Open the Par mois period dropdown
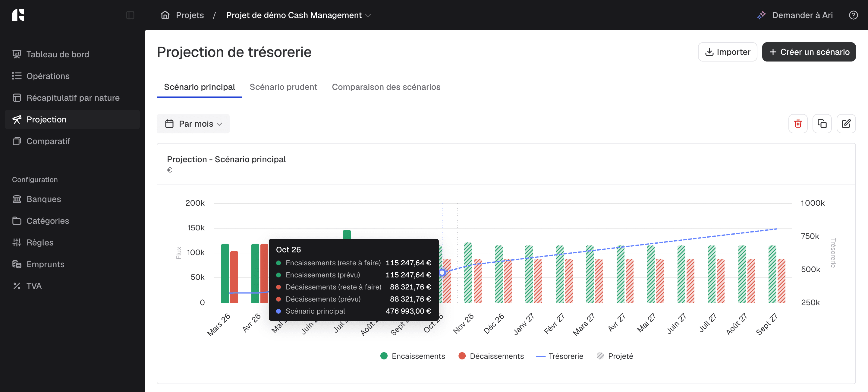868x392 pixels. pyautogui.click(x=193, y=124)
